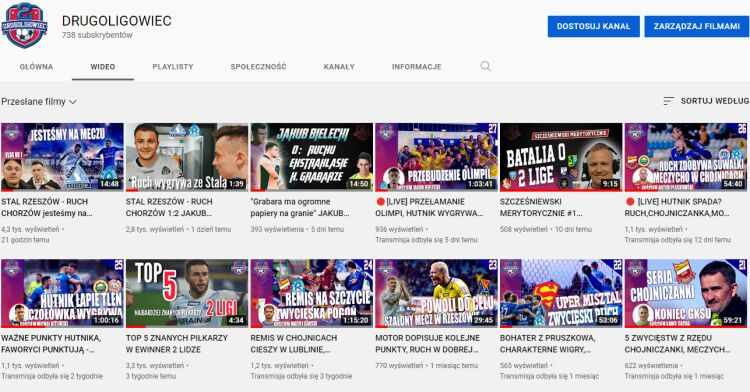Viewport: 750px width, 392px height.
Task: Open the 5 zwycięstw z rzędu Chojniczanki title
Action: (x=678, y=344)
